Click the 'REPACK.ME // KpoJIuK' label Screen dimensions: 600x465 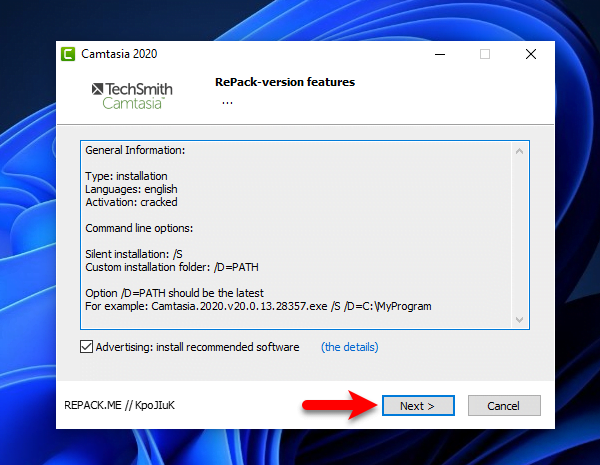click(119, 405)
